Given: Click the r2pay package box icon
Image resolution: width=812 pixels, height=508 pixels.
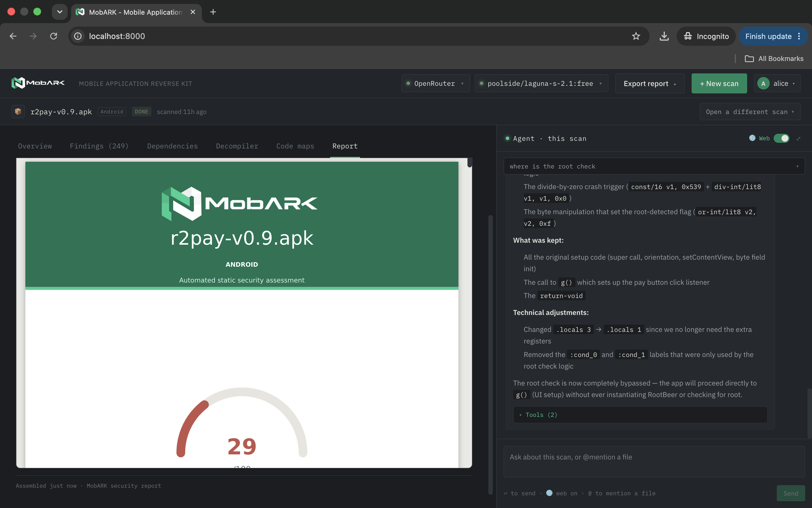Looking at the screenshot, I should point(18,111).
